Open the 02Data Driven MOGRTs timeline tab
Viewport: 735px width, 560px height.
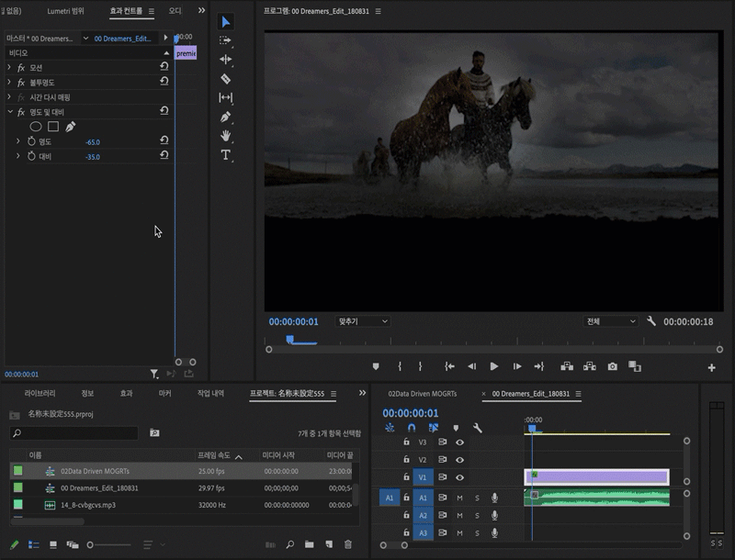tap(422, 393)
